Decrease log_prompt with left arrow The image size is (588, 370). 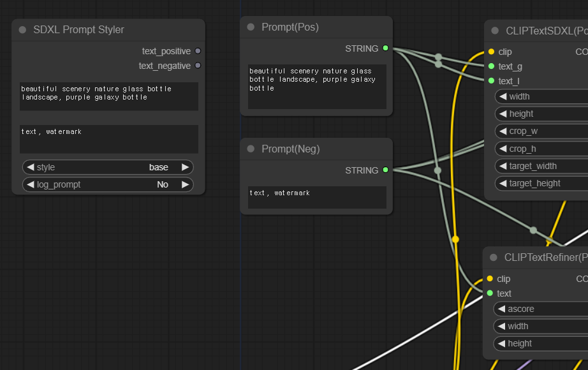(x=31, y=184)
